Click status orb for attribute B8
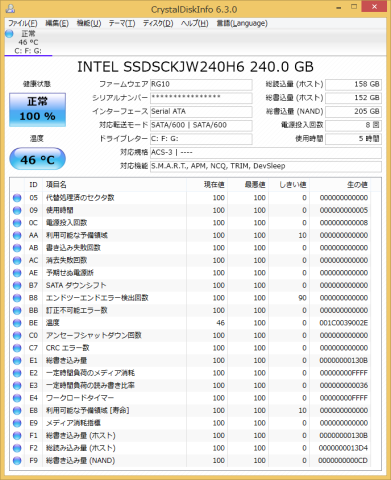The image size is (391, 480). pyautogui.click(x=17, y=298)
